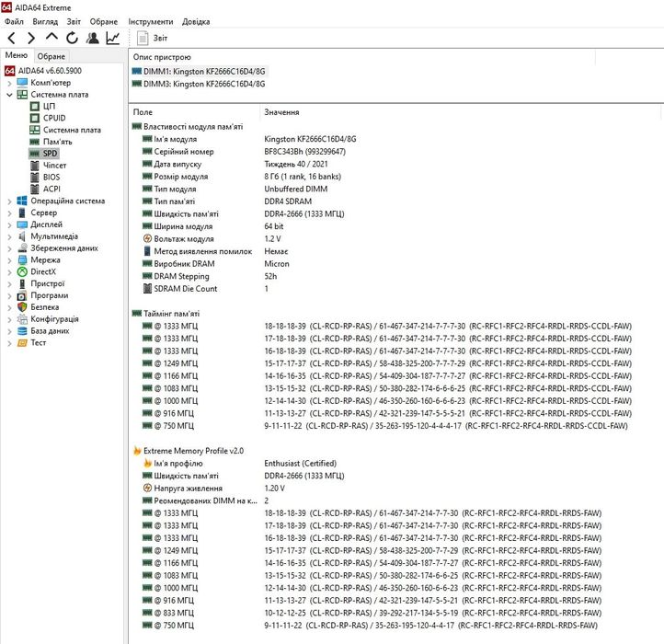Switch to the Обране sidebar tab
The image size is (664, 644).
click(52, 56)
